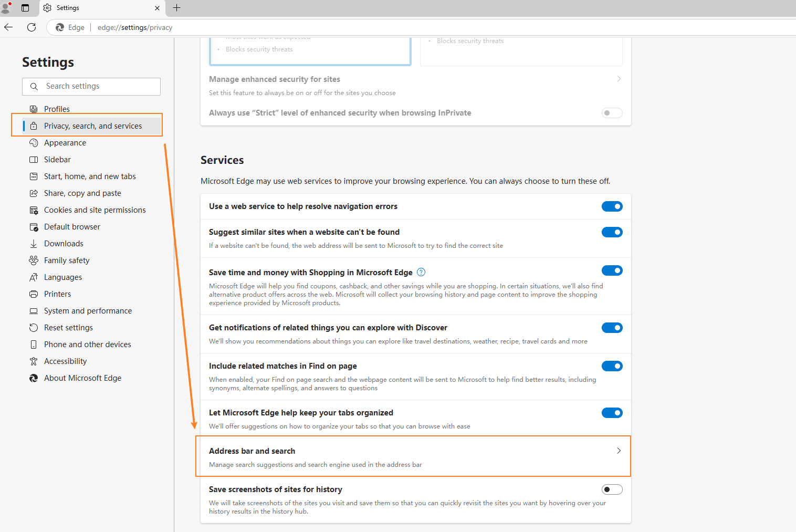Click the Appearance palette icon

pyautogui.click(x=34, y=143)
